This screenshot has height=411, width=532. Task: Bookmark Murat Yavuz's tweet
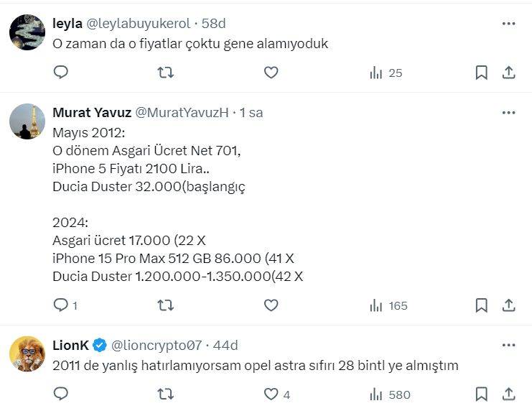(x=482, y=305)
